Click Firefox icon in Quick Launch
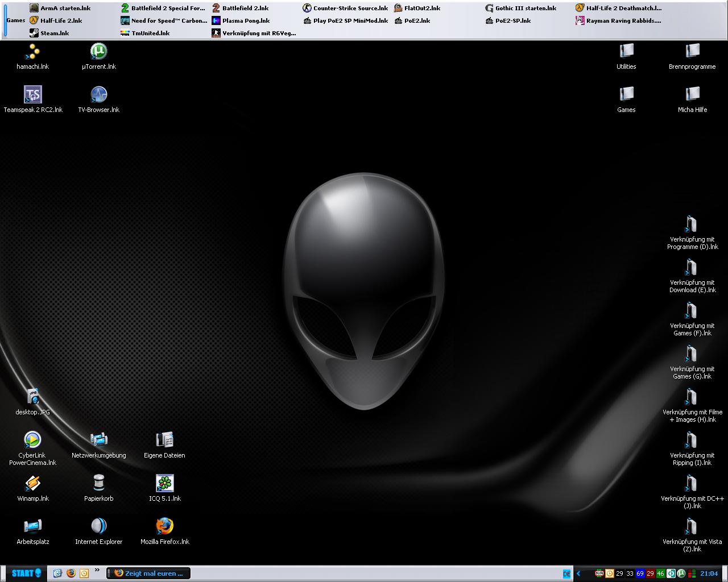The height and width of the screenshot is (582, 728). pyautogui.click(x=71, y=573)
